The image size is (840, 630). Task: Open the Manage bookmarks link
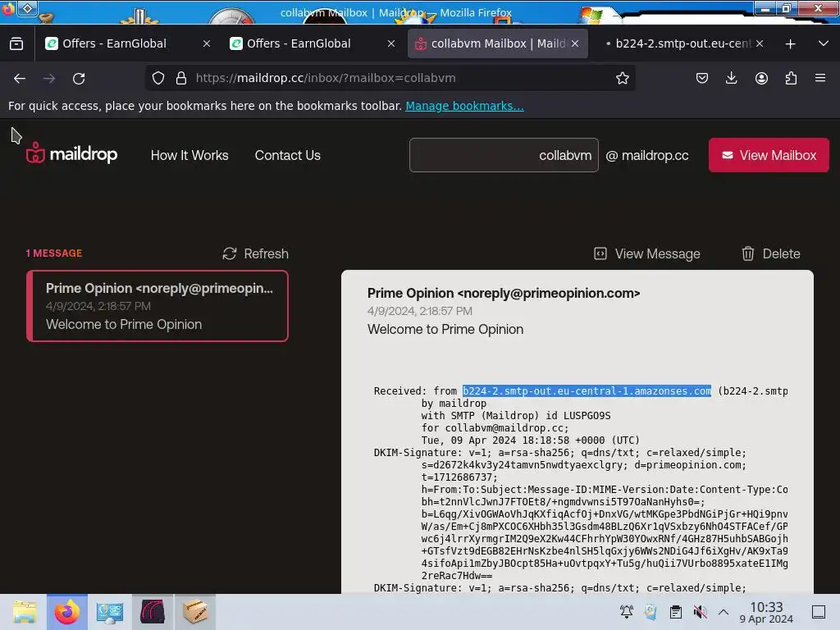pyautogui.click(x=464, y=106)
